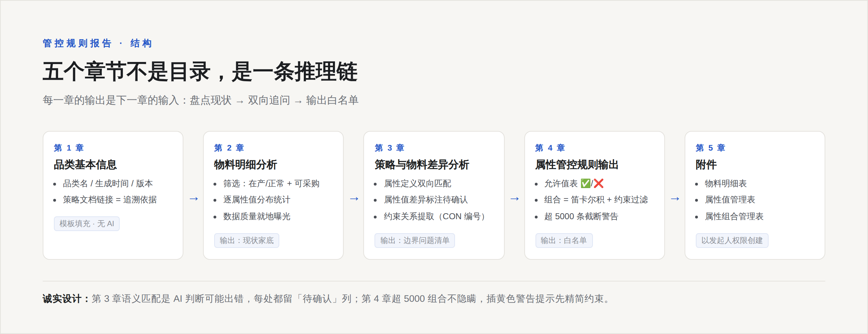
Task: Click bullet 约束关系提取（CON 编号）
Action: tap(435, 216)
